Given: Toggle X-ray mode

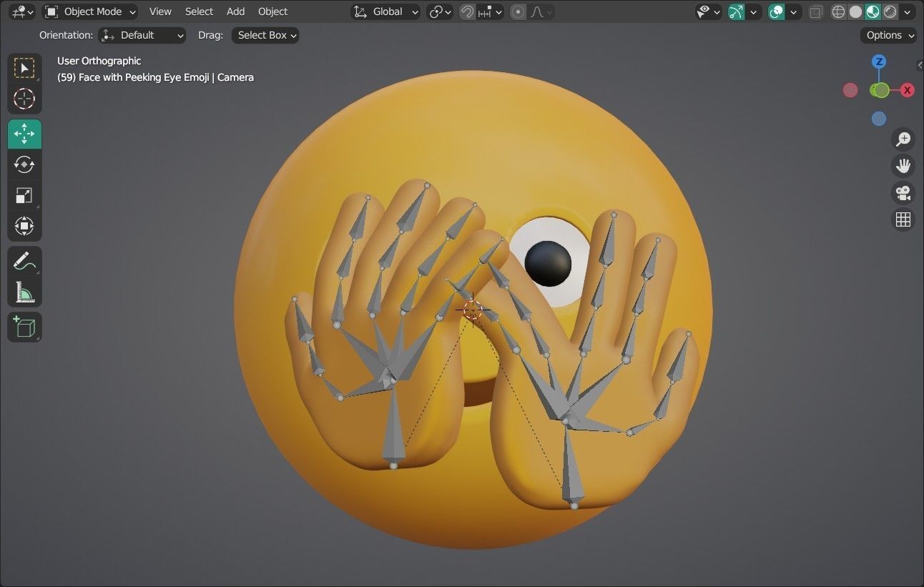Looking at the screenshot, I should point(816,11).
